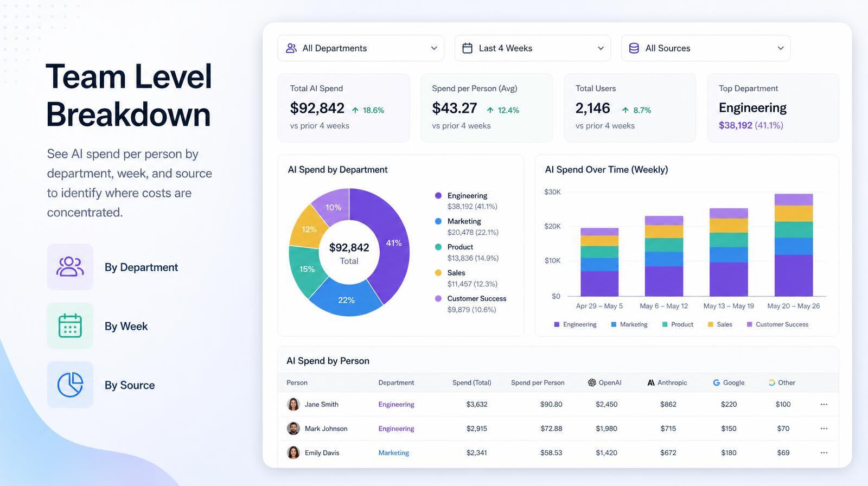The height and width of the screenshot is (486, 868).
Task: Click the database icon in All Sources filter
Action: [634, 48]
